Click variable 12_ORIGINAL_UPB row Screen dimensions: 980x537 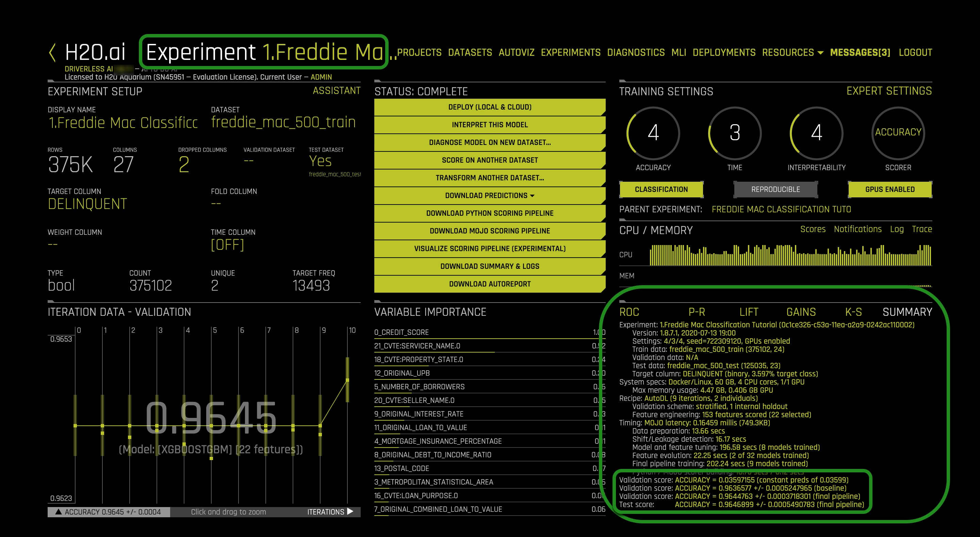click(490, 373)
